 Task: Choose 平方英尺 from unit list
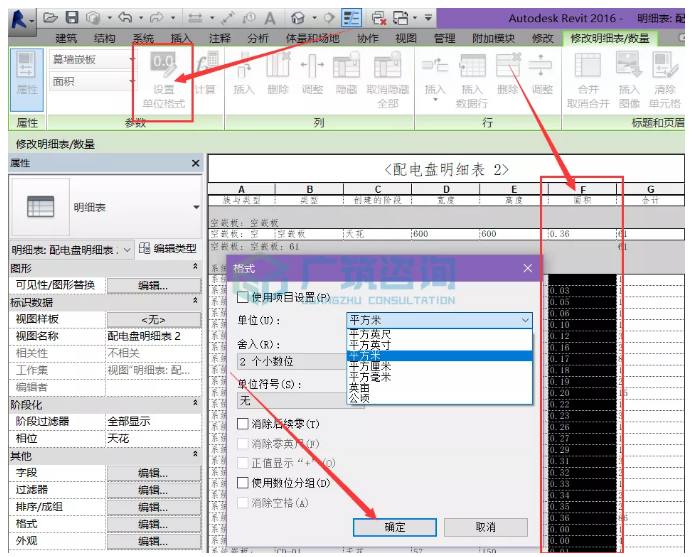pyautogui.click(x=439, y=334)
